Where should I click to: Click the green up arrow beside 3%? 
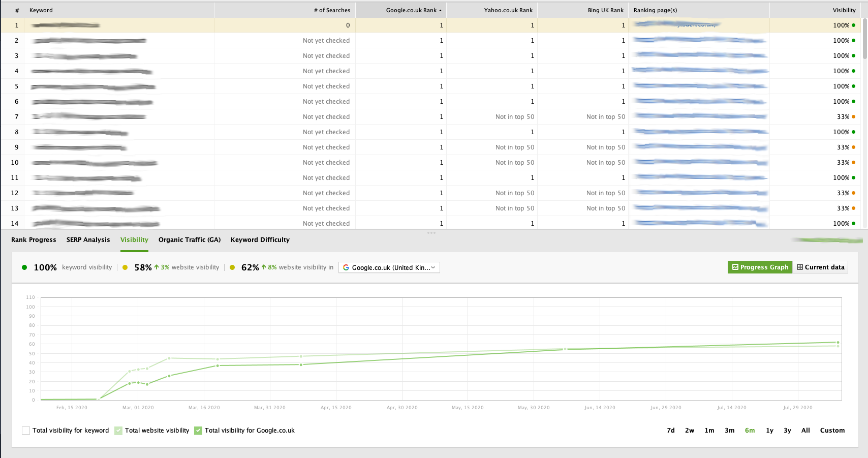157,267
